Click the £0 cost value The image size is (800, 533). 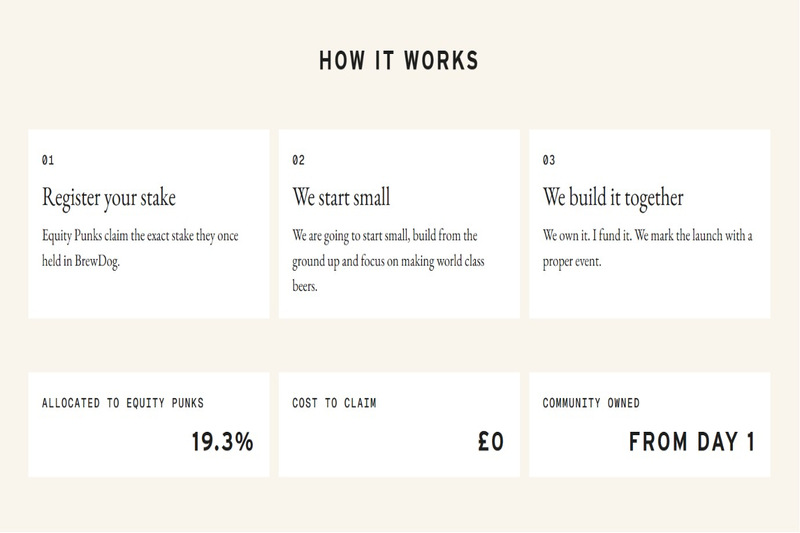491,442
